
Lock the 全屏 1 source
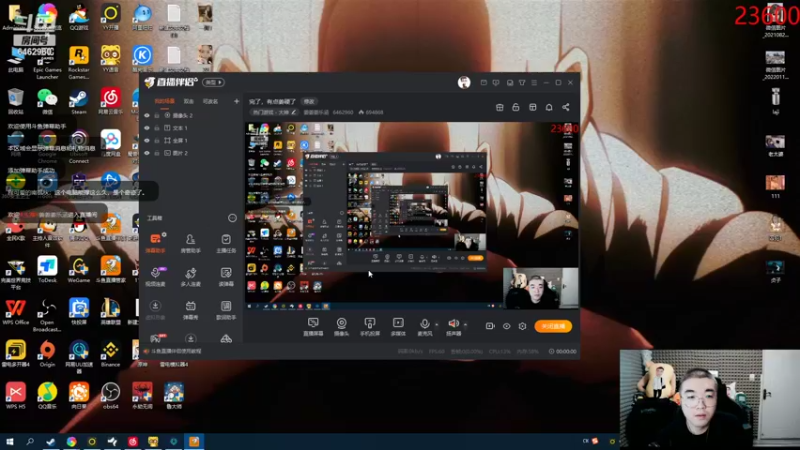click(157, 140)
